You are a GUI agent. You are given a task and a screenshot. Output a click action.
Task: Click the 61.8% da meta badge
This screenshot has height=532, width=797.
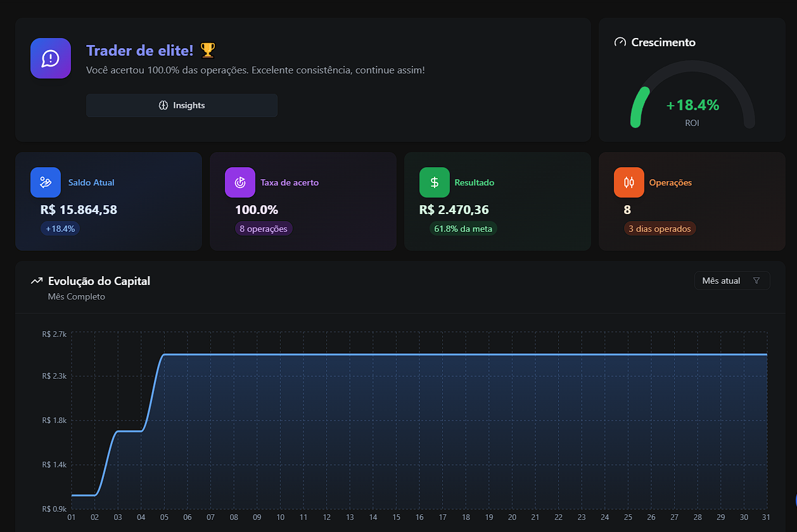[x=463, y=229]
